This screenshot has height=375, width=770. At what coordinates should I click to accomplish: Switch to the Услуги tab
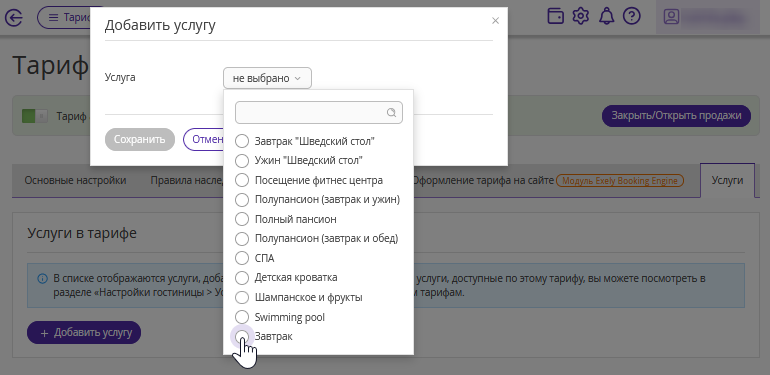pos(727,180)
